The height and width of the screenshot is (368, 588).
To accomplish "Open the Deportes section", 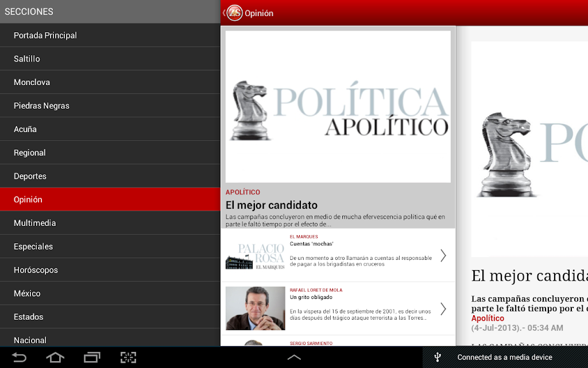I will (110, 176).
